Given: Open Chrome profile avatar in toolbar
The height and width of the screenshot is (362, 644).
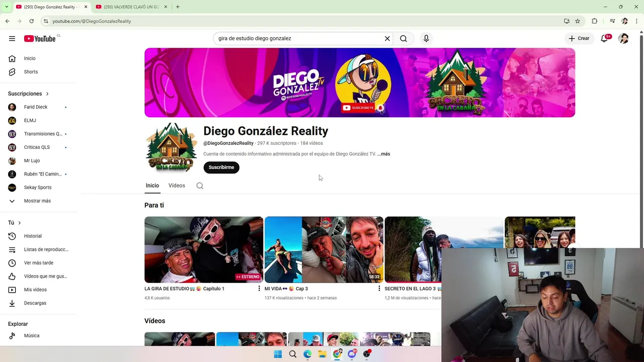Looking at the screenshot, I should coord(624,21).
